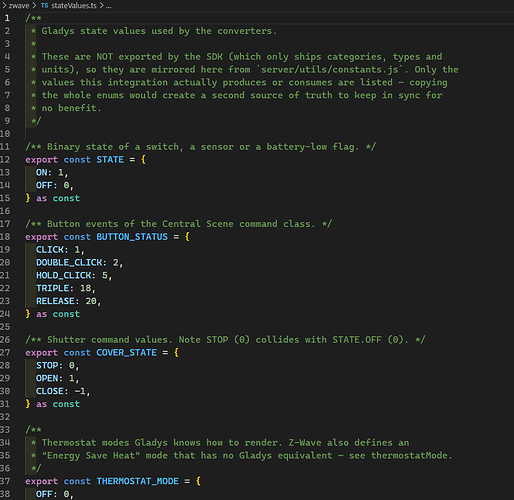
Task: Click the STATE constant name
Action: click(110, 160)
